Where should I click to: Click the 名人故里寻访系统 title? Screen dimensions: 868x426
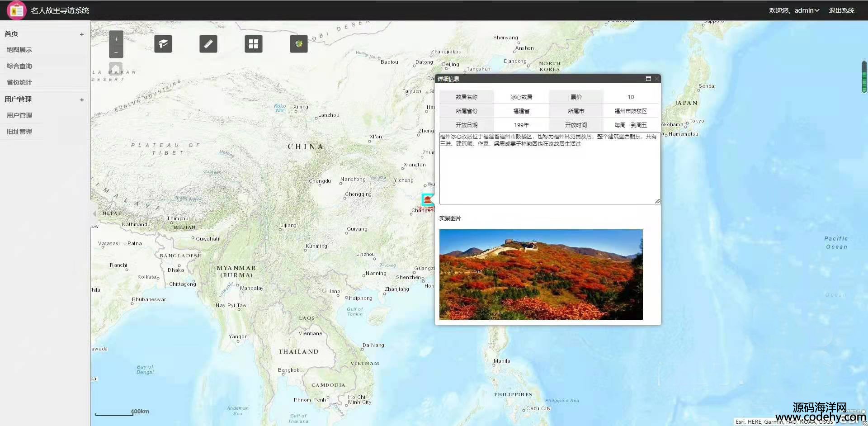tap(60, 10)
